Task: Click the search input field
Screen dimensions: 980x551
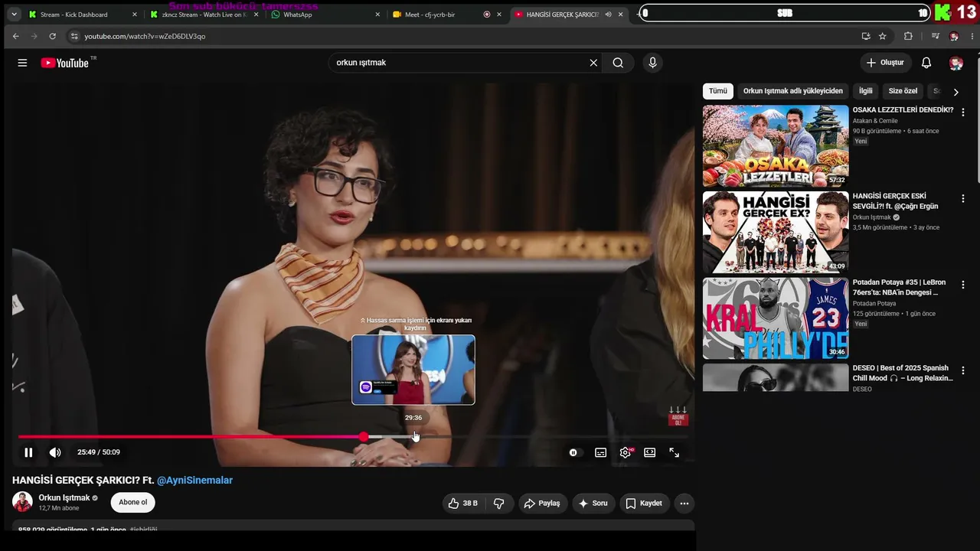Action: [458, 63]
